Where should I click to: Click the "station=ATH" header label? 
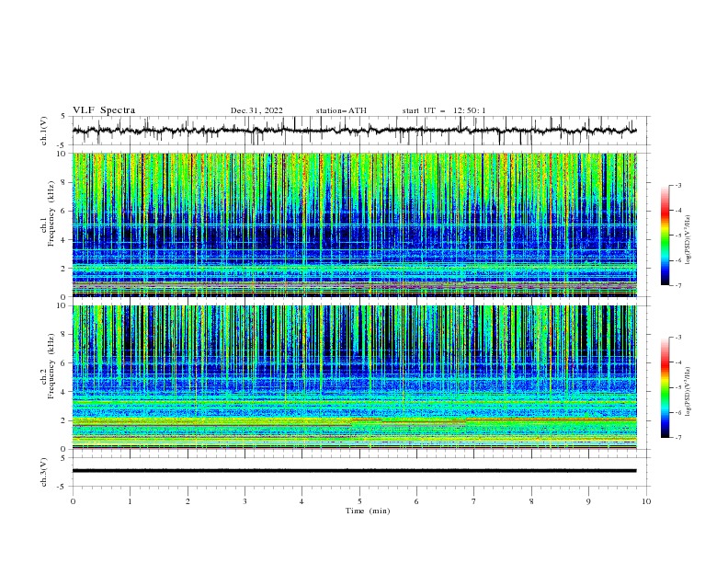[341, 110]
